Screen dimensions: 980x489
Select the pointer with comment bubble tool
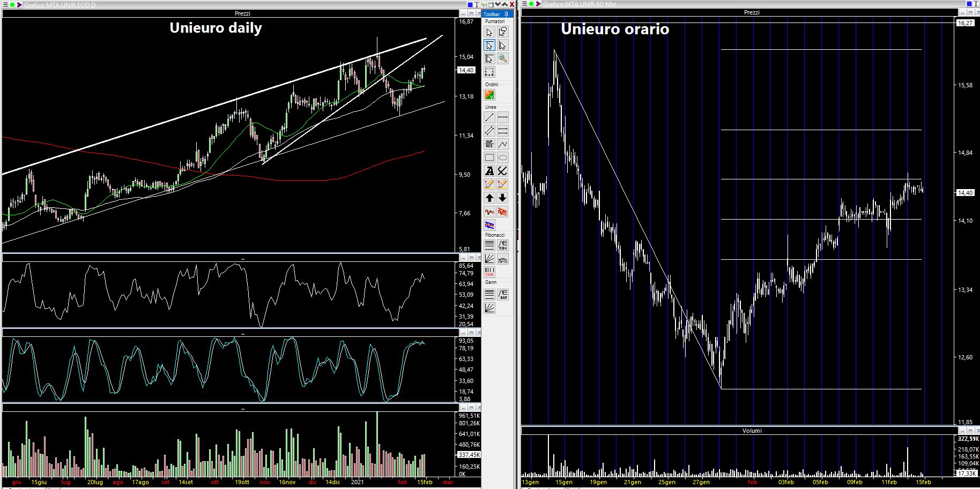point(503,32)
